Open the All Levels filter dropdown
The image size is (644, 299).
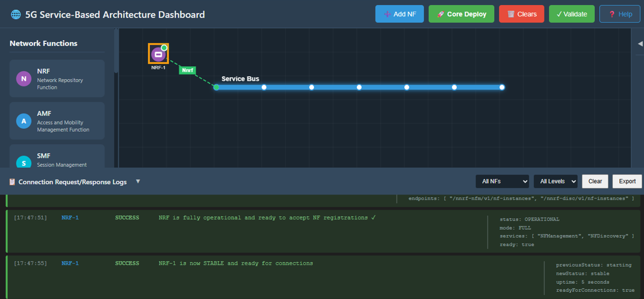click(x=555, y=181)
